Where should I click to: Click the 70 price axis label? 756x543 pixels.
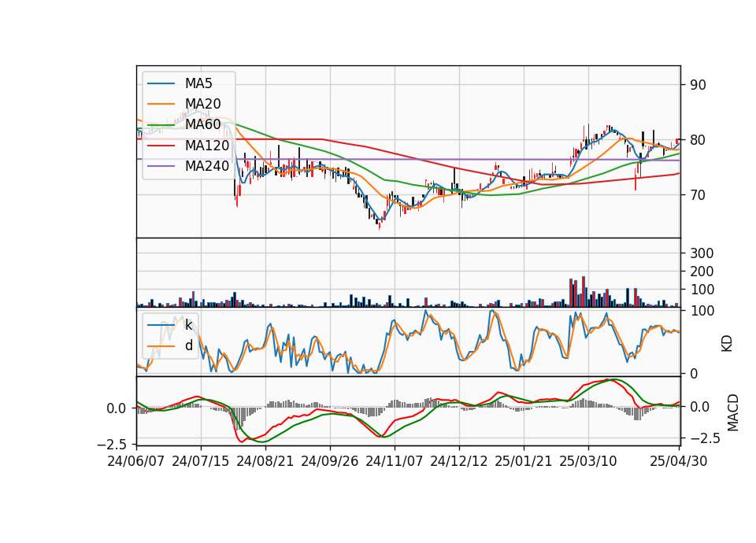click(698, 195)
